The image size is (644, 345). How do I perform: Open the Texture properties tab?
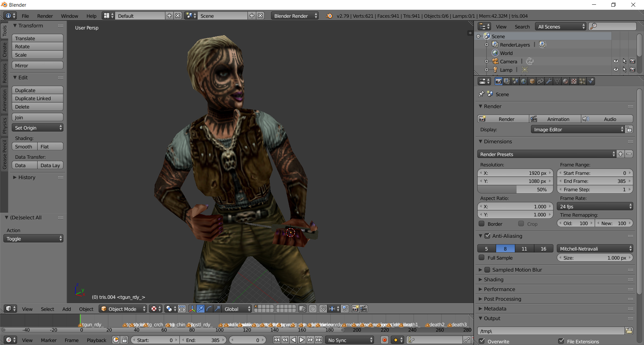coord(574,81)
